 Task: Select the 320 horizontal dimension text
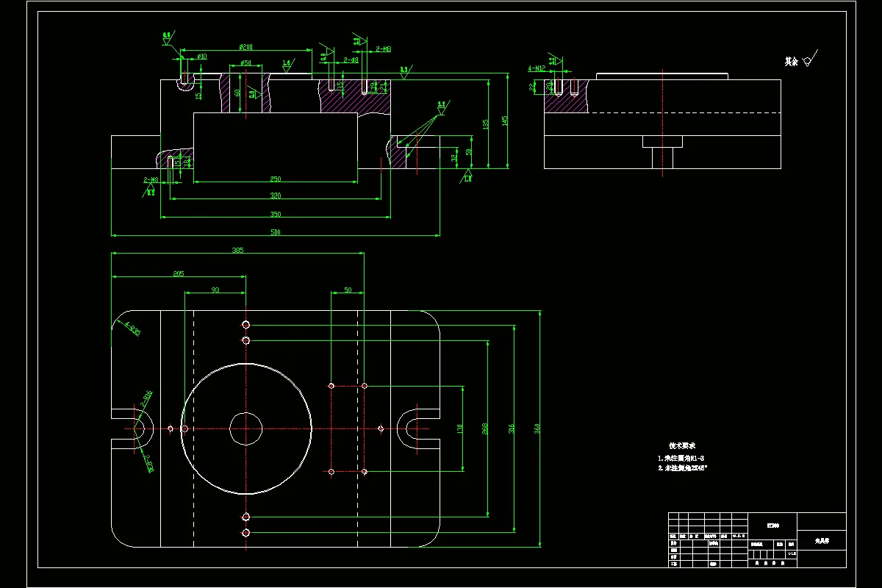275,196
